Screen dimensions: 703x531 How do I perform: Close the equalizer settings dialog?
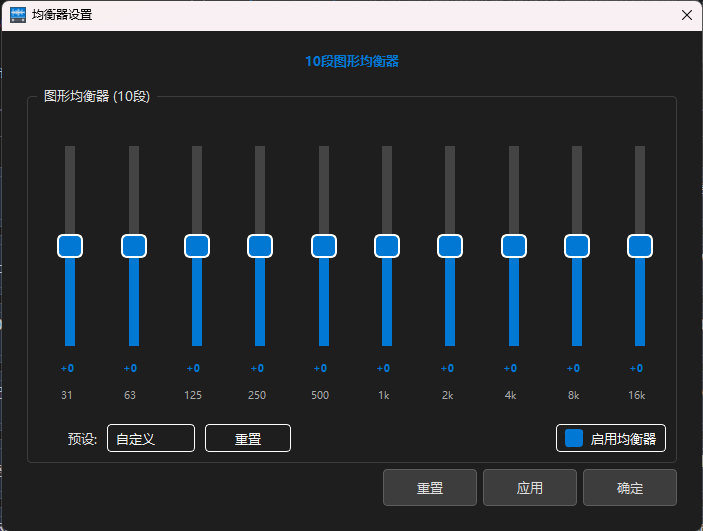coord(686,15)
